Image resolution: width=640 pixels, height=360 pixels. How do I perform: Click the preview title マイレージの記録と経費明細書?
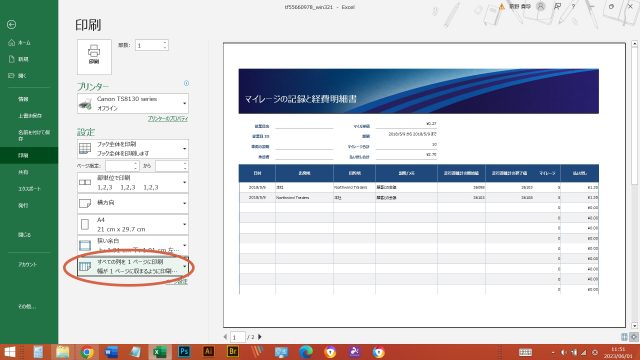click(x=300, y=99)
